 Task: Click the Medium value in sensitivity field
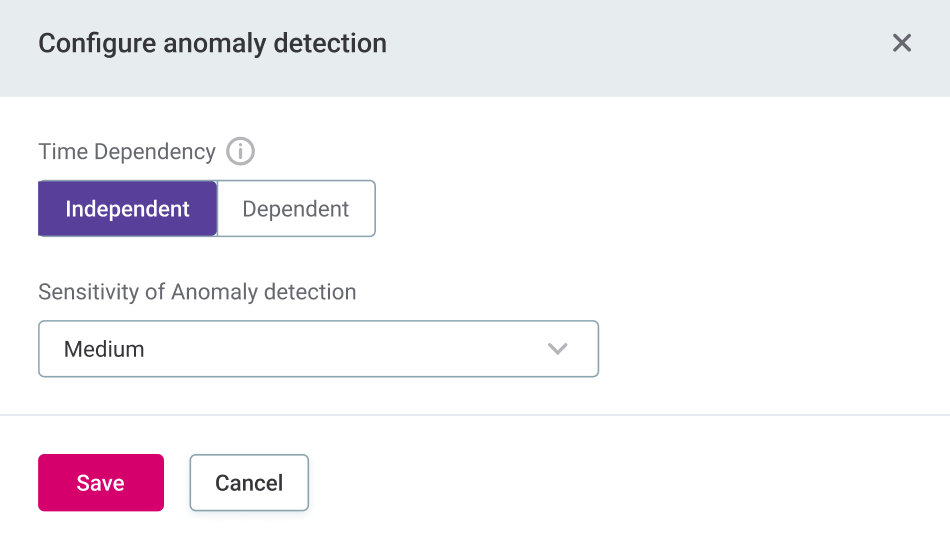tap(104, 349)
